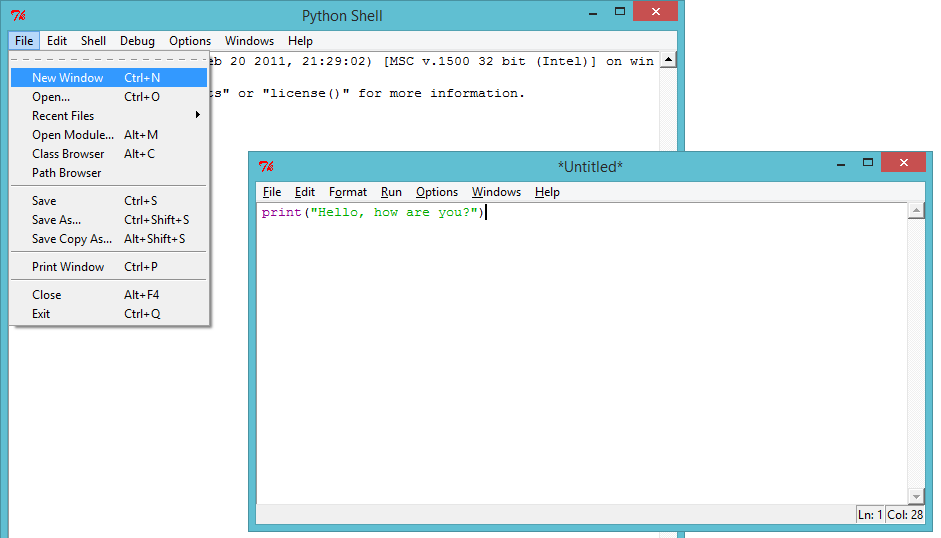This screenshot has height=538, width=941.
Task: Open Options menu in the Untitled editor
Action: [x=437, y=192]
